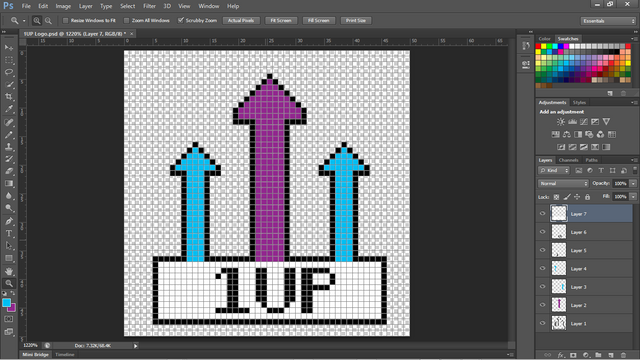640x360 pixels.
Task: Open zoom tool preset picker arrow
Action: (x=24, y=20)
